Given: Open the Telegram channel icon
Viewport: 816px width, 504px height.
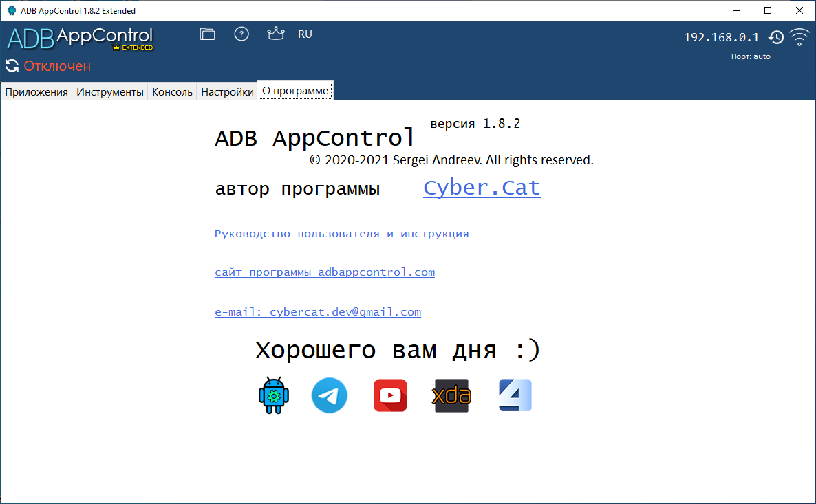Looking at the screenshot, I should tap(330, 395).
